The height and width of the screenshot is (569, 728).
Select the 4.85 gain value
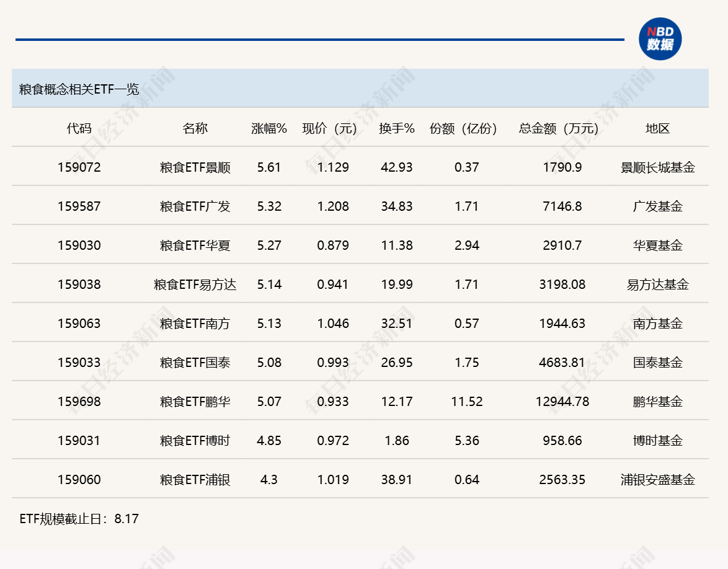point(269,440)
